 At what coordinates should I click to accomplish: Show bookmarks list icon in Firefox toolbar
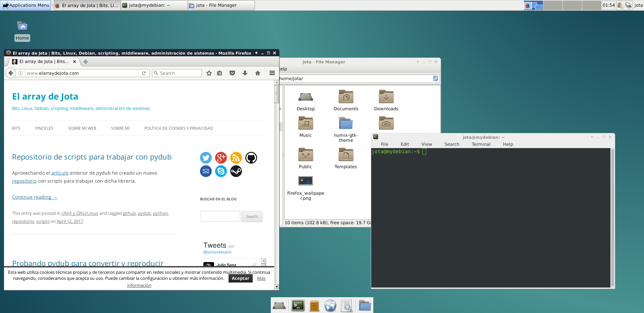[x=219, y=73]
